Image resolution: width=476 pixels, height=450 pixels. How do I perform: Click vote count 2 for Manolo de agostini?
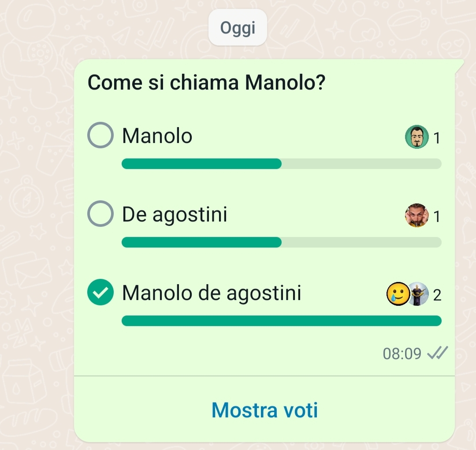tap(437, 295)
